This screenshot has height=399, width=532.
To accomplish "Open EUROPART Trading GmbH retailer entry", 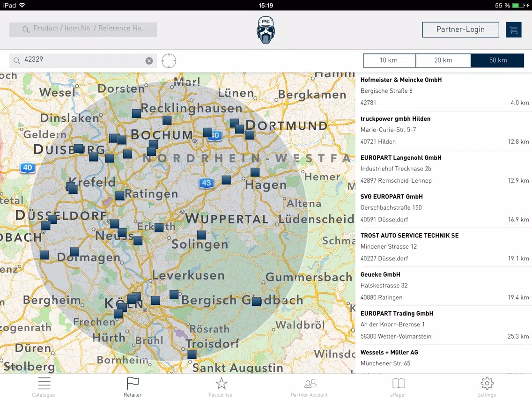I will coord(444,325).
